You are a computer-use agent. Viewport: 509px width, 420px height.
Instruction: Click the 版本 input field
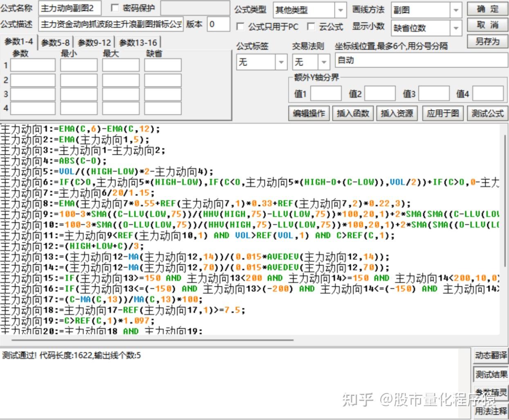click(218, 25)
